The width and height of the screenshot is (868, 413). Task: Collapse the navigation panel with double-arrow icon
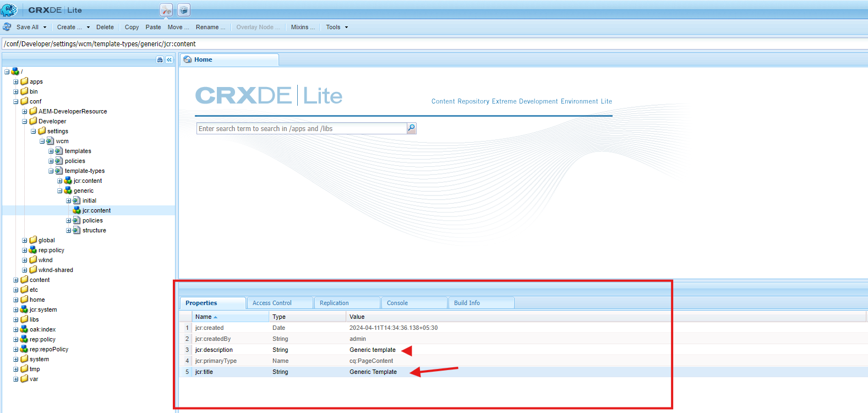(170, 59)
